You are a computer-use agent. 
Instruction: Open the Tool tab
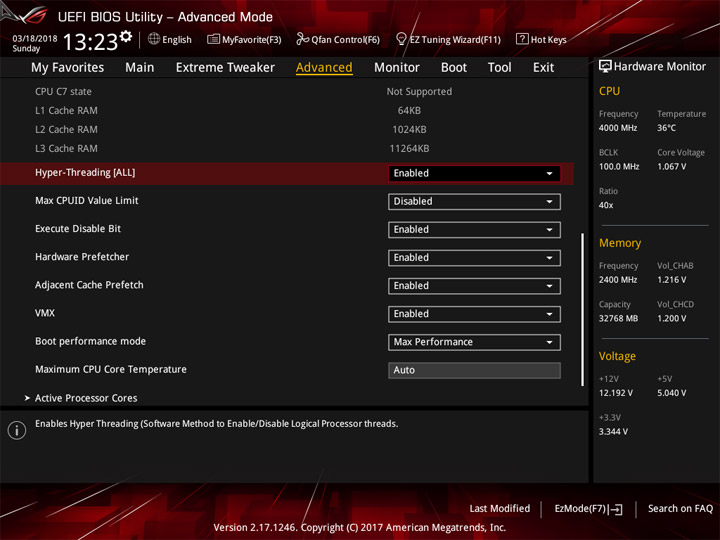pyautogui.click(x=500, y=68)
